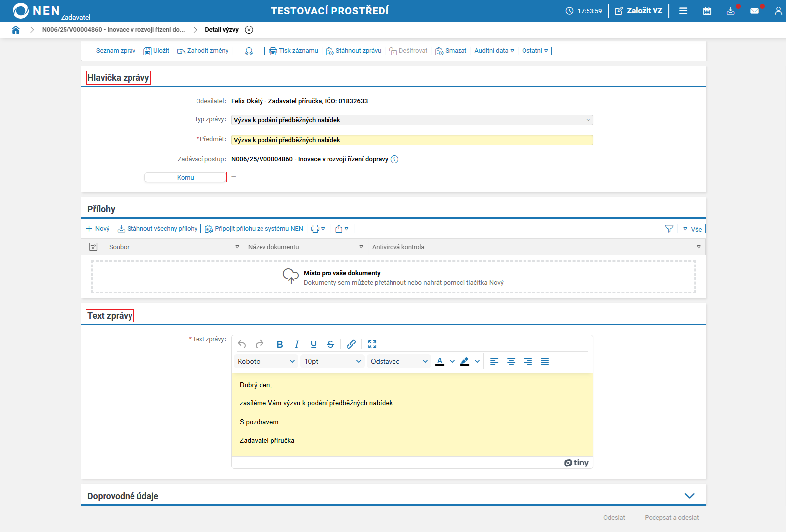The image size is (786, 532).
Task: Open the Ostatní menu
Action: (534, 51)
